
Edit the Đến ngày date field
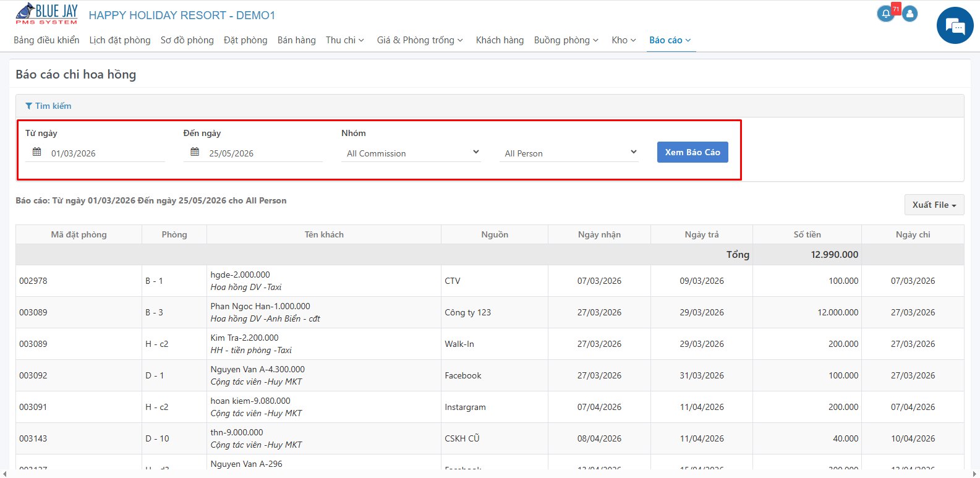[x=253, y=153]
